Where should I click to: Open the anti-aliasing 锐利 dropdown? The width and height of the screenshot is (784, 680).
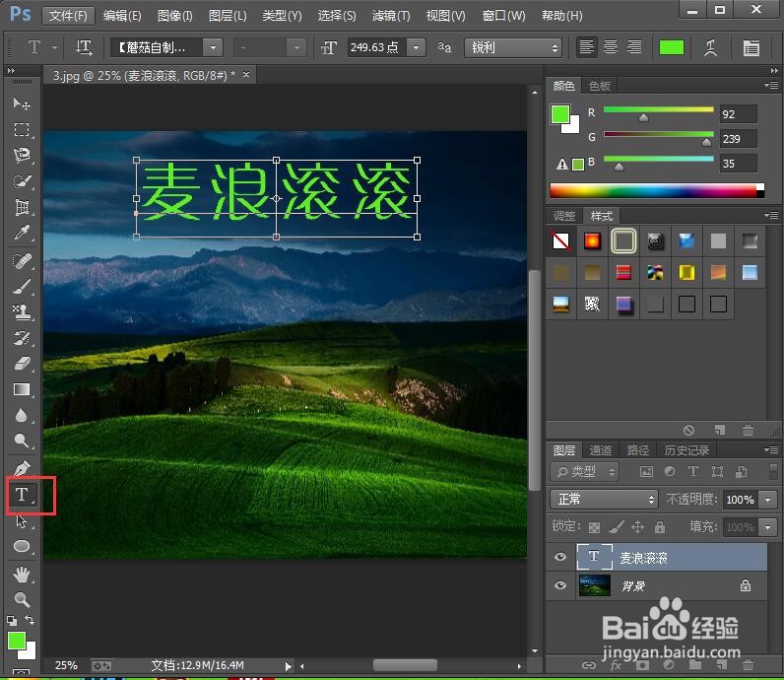pos(513,47)
